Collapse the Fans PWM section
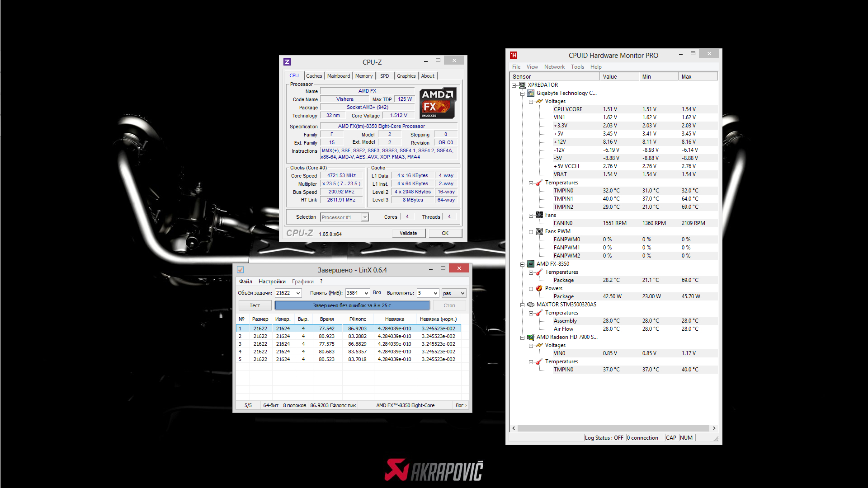Screen dimensions: 868x488 [x=531, y=232]
